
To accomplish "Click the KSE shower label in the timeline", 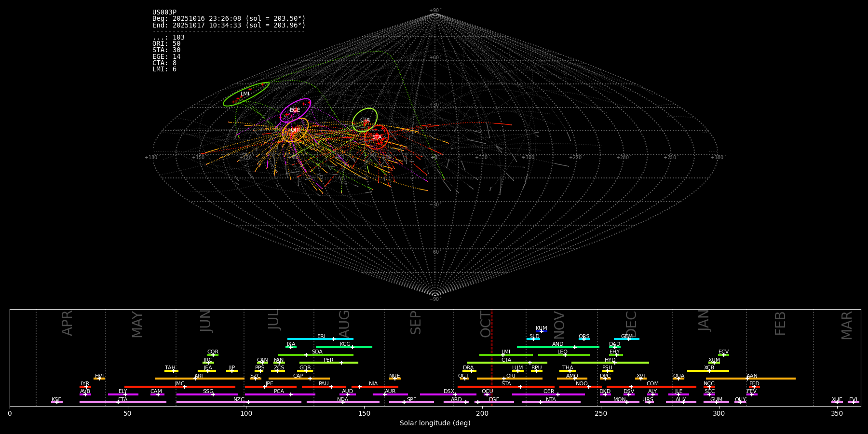I will click(x=56, y=400).
